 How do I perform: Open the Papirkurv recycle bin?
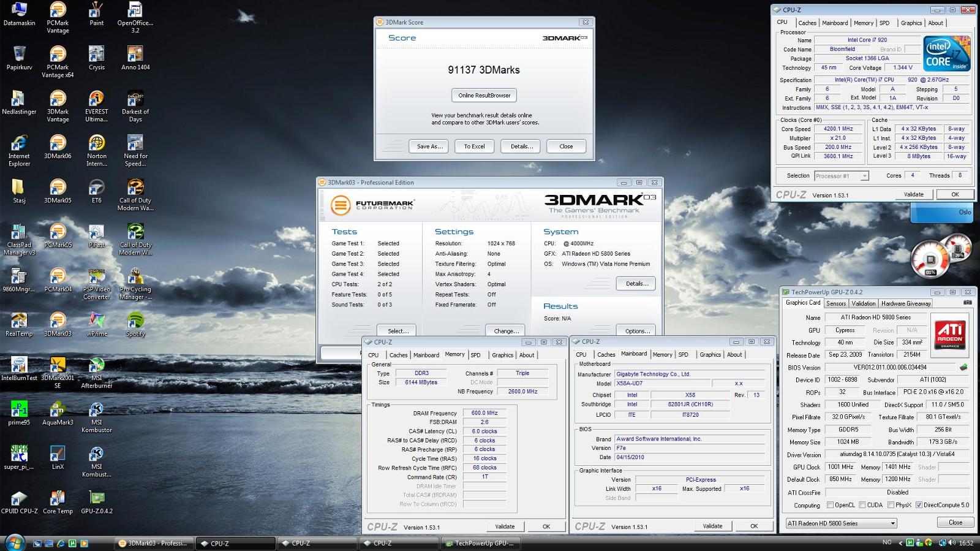click(x=19, y=58)
